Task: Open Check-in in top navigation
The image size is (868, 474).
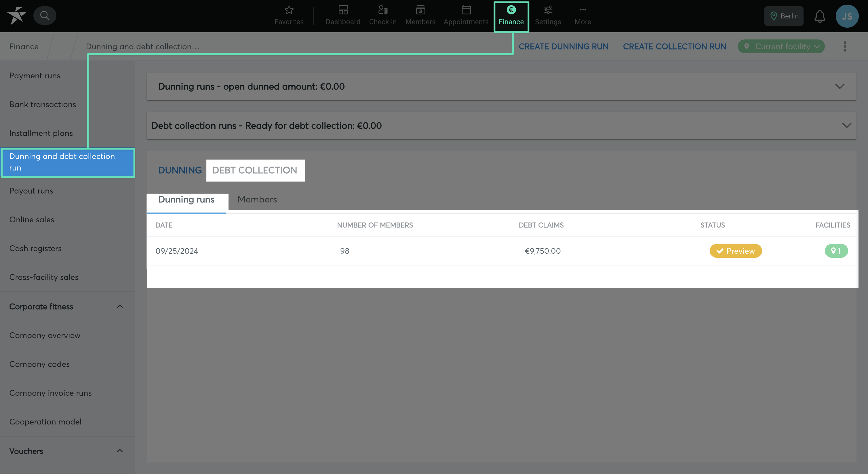Action: click(382, 16)
